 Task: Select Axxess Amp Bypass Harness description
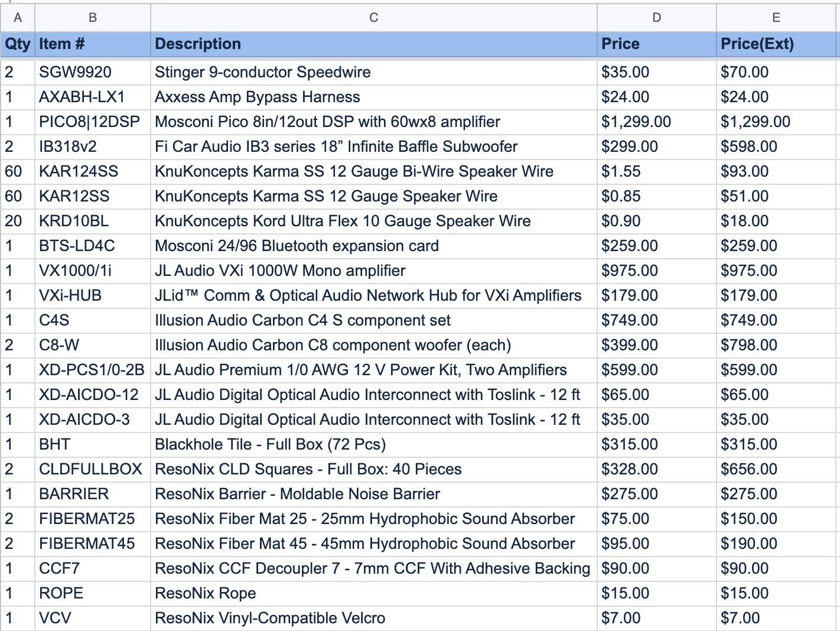tap(374, 97)
